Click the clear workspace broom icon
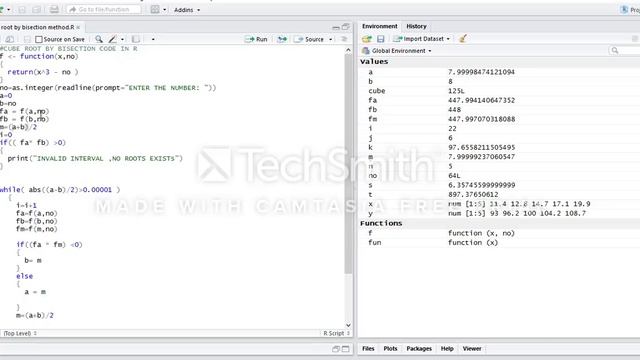The image size is (640, 360). [x=462, y=39]
